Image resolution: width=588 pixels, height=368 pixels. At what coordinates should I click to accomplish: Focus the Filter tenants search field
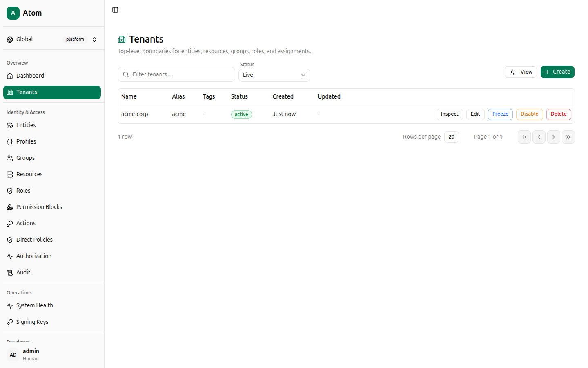coord(176,74)
